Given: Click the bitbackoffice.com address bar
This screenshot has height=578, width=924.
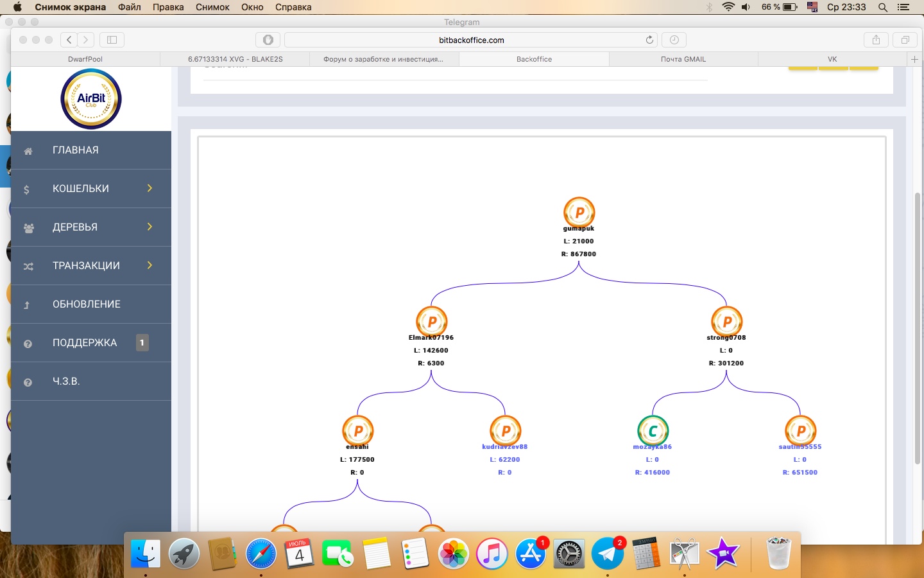Looking at the screenshot, I should 471,40.
